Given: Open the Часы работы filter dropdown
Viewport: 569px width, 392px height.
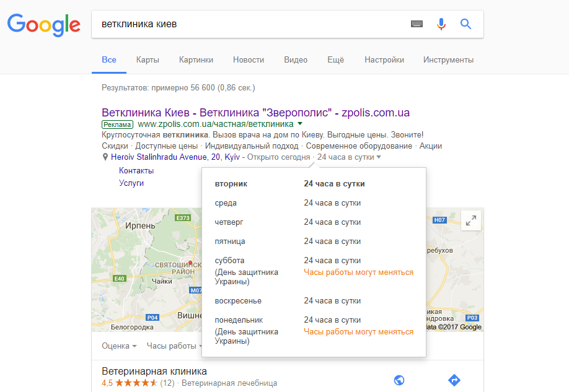Looking at the screenshot, I should tap(175, 346).
